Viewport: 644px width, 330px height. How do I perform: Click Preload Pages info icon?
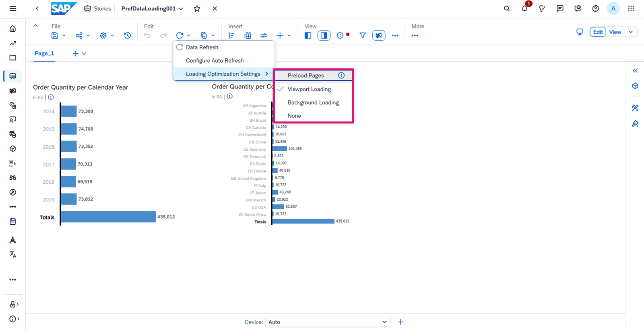(x=341, y=75)
